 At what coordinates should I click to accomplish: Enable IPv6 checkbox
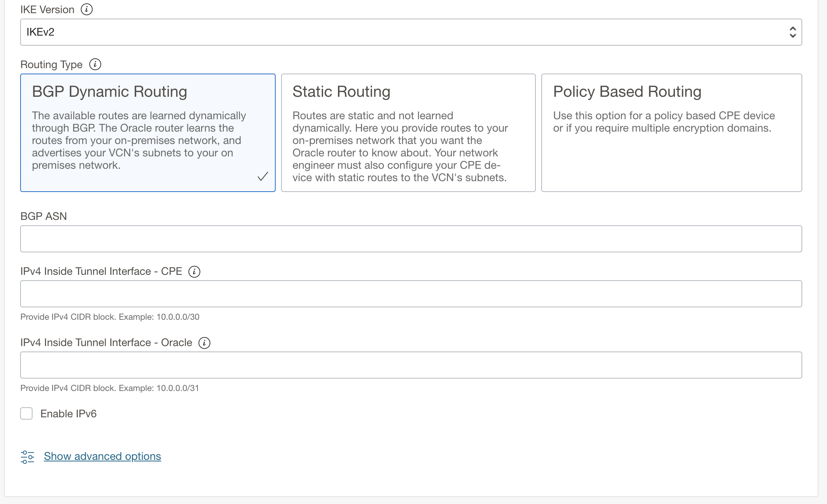26,413
